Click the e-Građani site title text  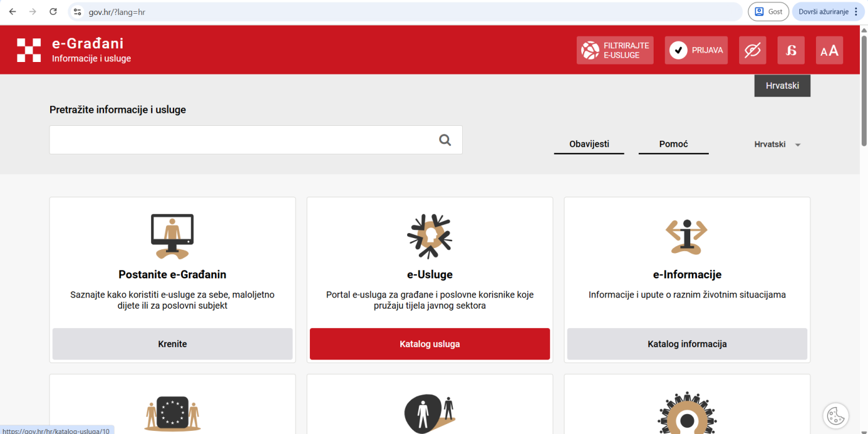[x=87, y=43]
